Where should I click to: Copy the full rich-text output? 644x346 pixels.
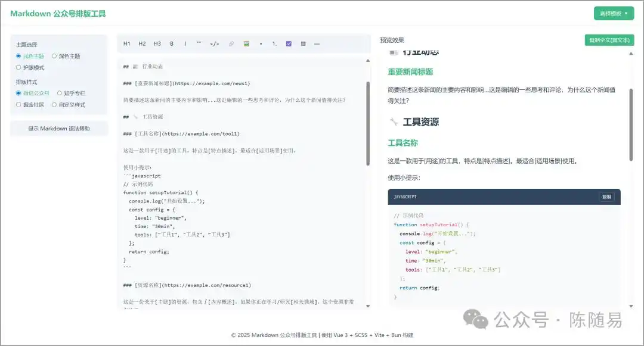click(610, 40)
